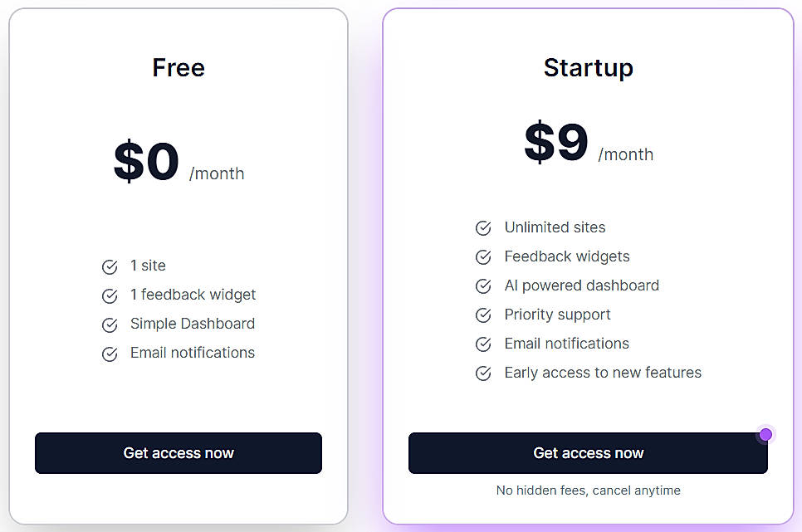Click 'Get access now' on the Free plan
This screenshot has width=802, height=532.
click(178, 453)
